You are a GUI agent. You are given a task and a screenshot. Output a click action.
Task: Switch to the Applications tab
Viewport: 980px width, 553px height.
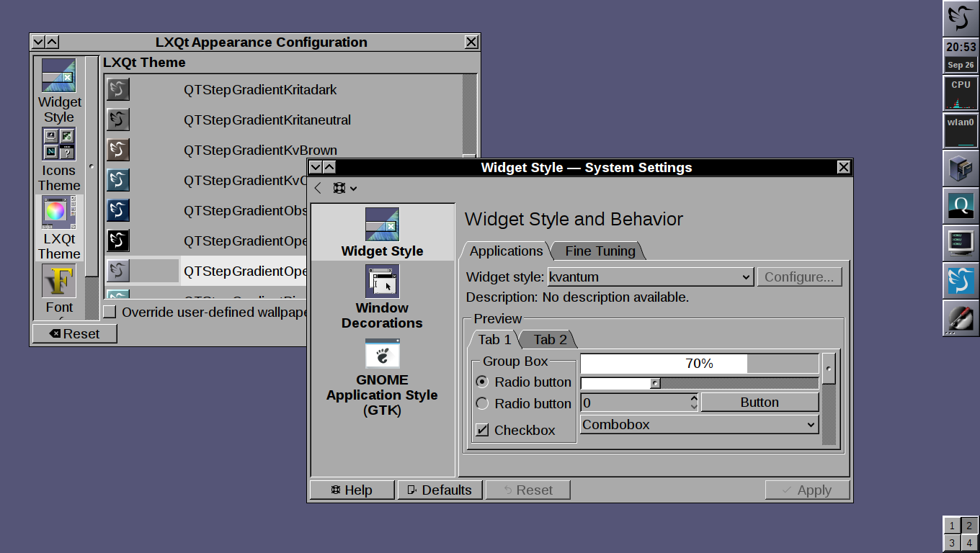click(x=506, y=251)
